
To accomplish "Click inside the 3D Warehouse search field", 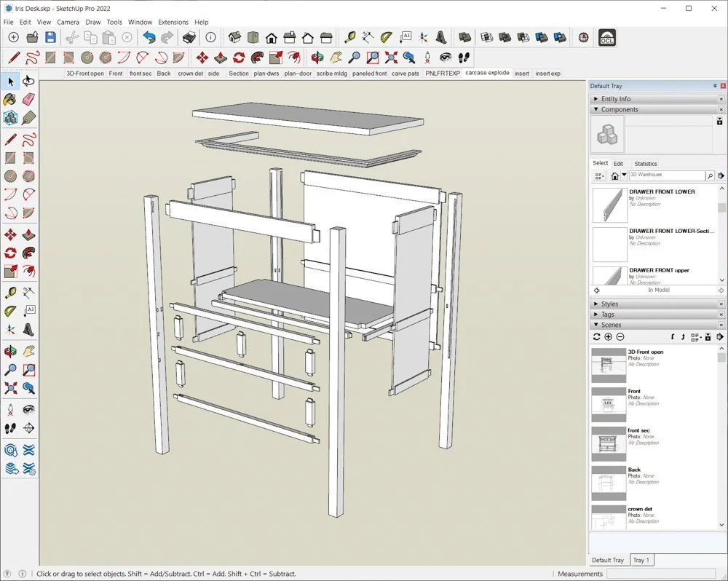I will 666,175.
